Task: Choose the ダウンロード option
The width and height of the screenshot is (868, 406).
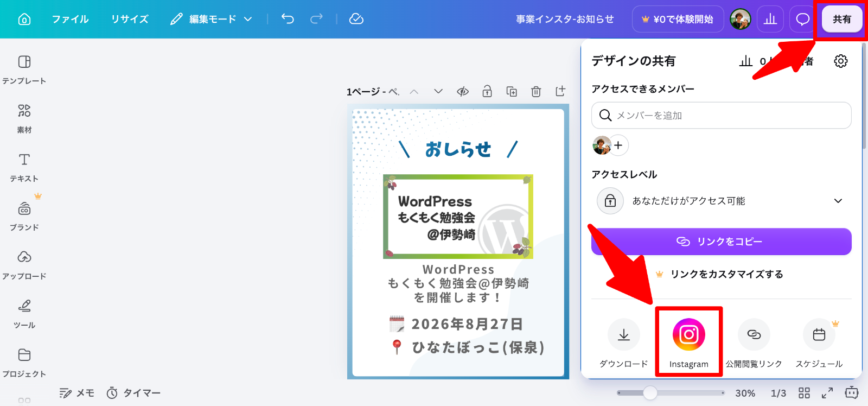Action: click(624, 343)
